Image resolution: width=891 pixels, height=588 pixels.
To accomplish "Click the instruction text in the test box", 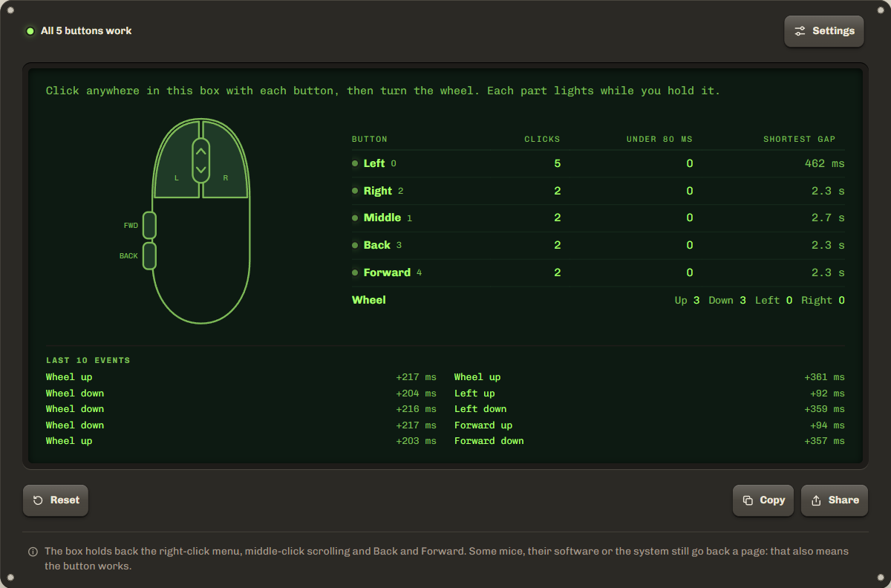I will click(383, 91).
